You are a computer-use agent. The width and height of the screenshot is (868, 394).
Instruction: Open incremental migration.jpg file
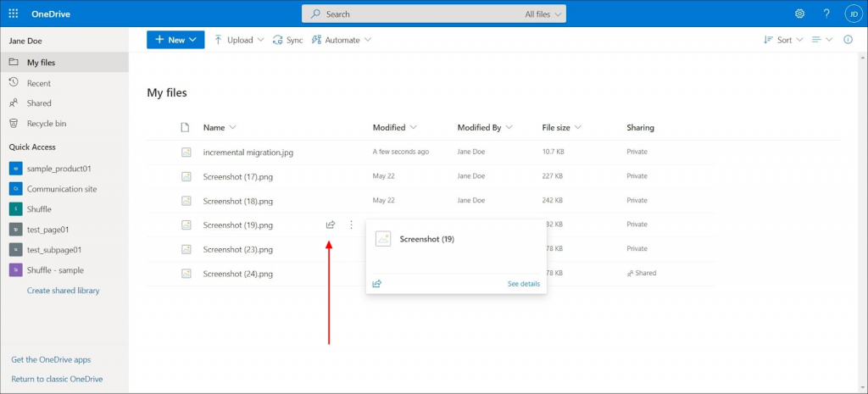tap(248, 153)
